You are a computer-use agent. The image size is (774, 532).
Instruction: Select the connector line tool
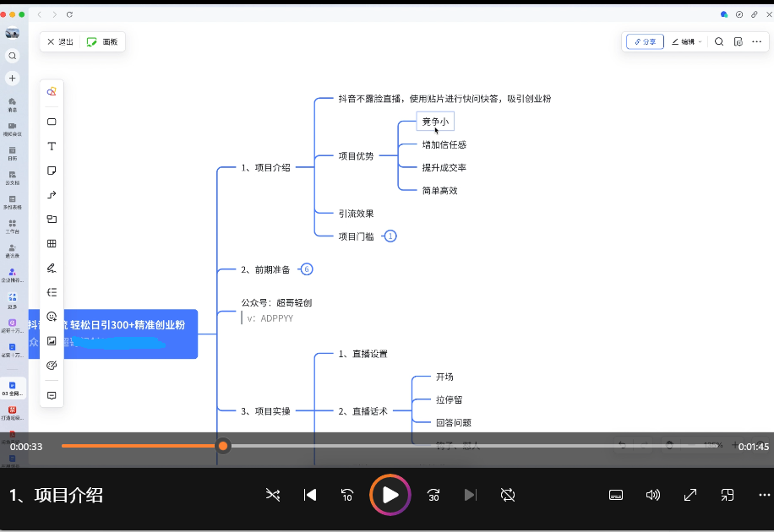pyautogui.click(x=52, y=195)
